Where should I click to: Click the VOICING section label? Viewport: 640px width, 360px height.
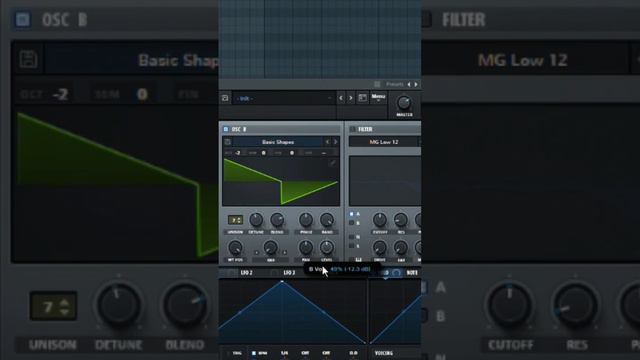click(x=384, y=353)
